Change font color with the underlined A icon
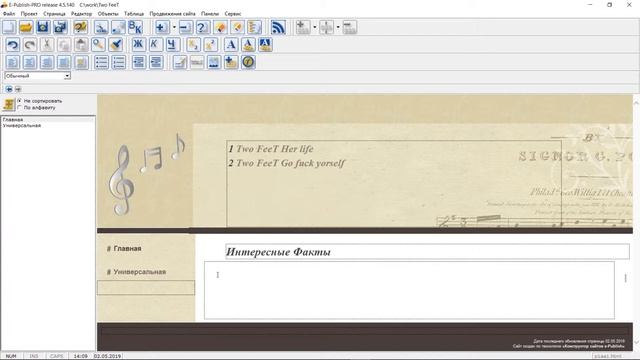Viewport: 640px width, 360px height. point(248,44)
